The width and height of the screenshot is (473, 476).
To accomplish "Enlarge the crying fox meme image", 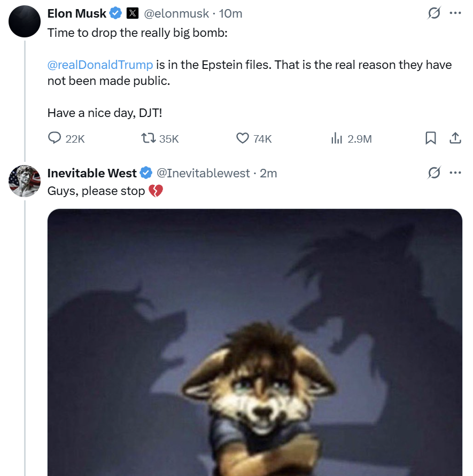I will 255,342.
